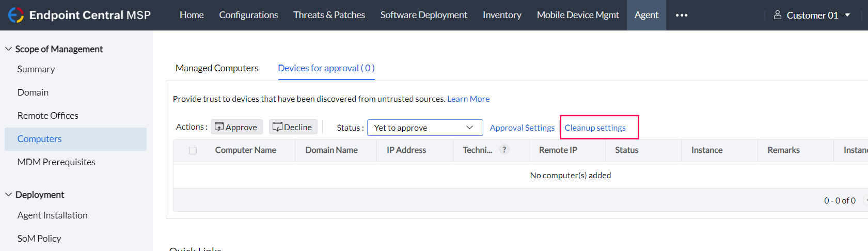Image resolution: width=868 pixels, height=251 pixels.
Task: Go to Agent Installation in sidebar
Action: coord(52,215)
